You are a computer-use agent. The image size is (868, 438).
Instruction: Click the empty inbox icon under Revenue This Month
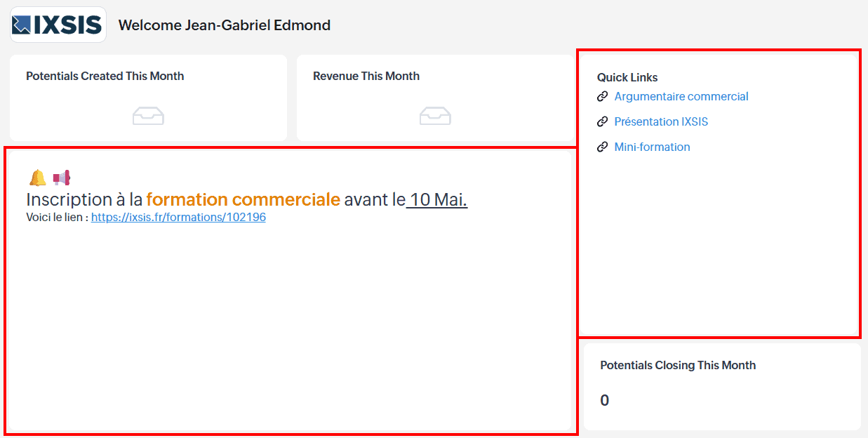click(435, 116)
